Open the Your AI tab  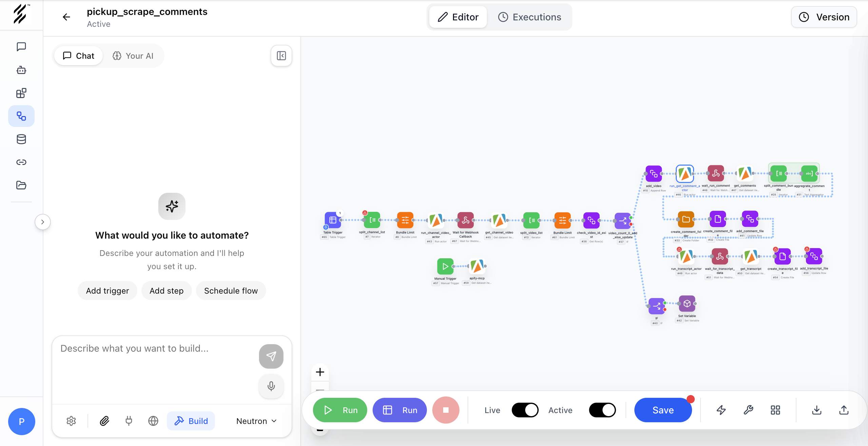pyautogui.click(x=133, y=56)
